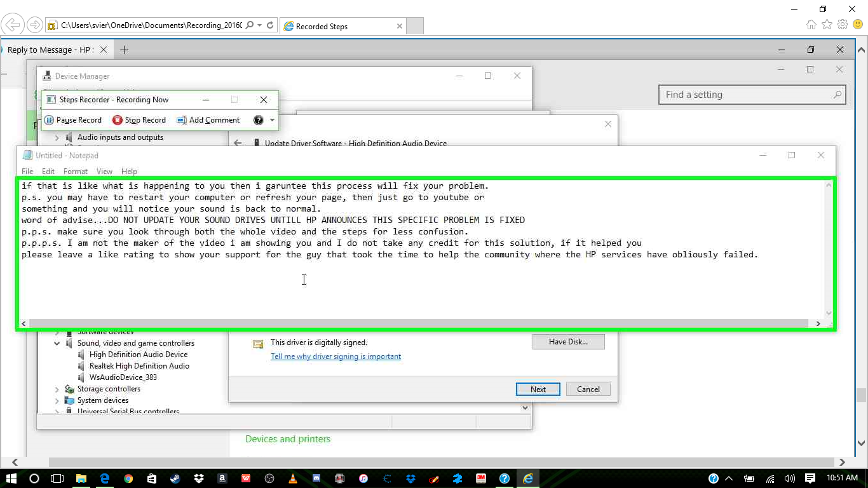Launch Google Chrome from the taskbar
Screen dimensions: 868x488
pyautogui.click(x=128, y=478)
